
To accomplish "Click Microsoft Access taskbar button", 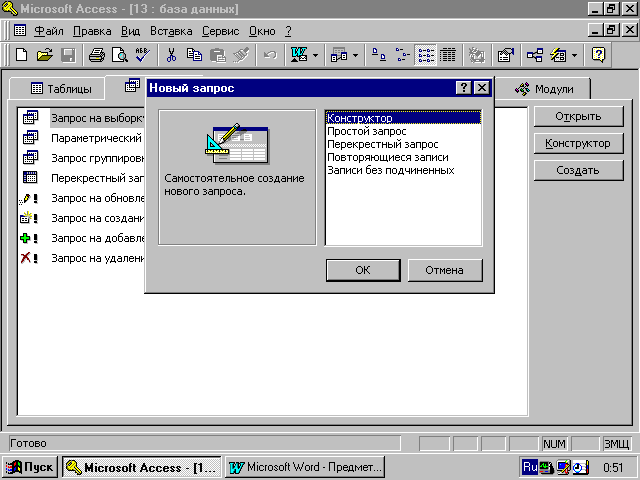I will pos(142,467).
